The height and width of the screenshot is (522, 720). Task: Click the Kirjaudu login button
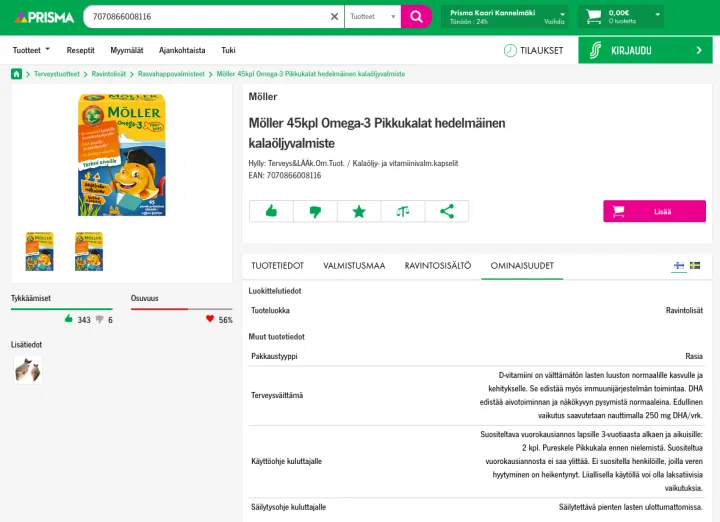tap(645, 50)
